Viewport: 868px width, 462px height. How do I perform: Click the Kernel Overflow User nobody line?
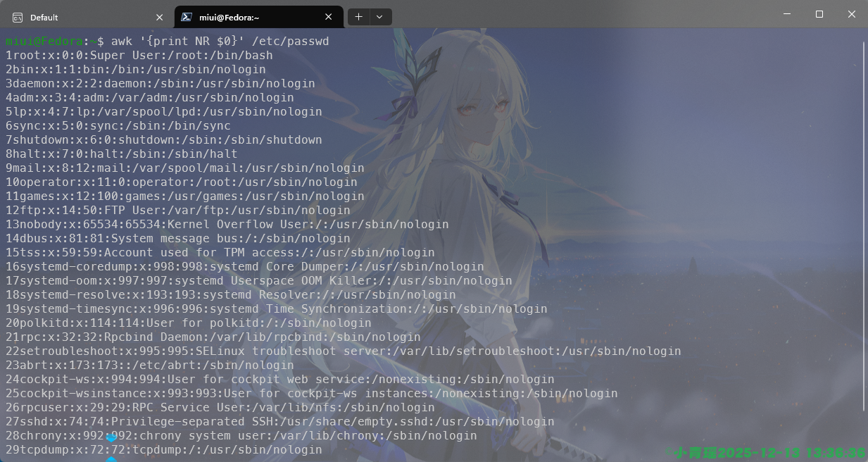point(225,224)
